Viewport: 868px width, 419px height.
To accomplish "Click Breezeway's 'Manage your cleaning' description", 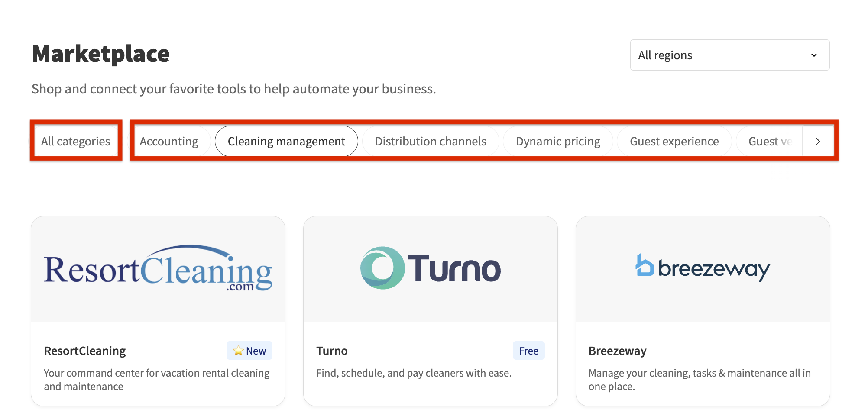I will pos(699,379).
